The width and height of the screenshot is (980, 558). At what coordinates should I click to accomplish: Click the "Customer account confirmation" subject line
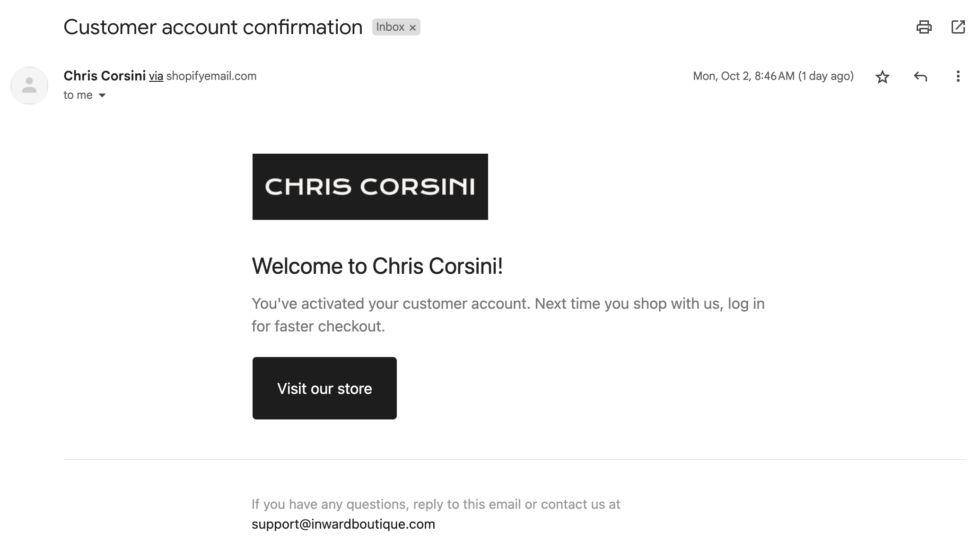coord(213,27)
